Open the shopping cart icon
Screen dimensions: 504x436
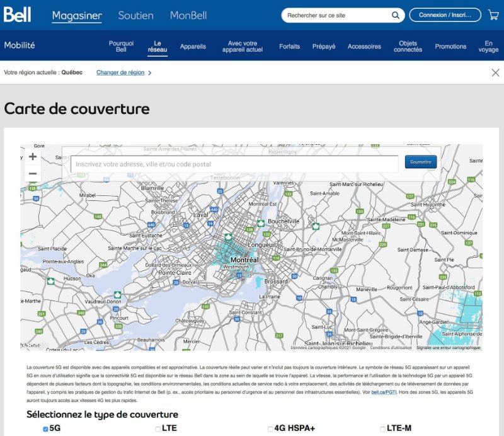[x=493, y=14]
